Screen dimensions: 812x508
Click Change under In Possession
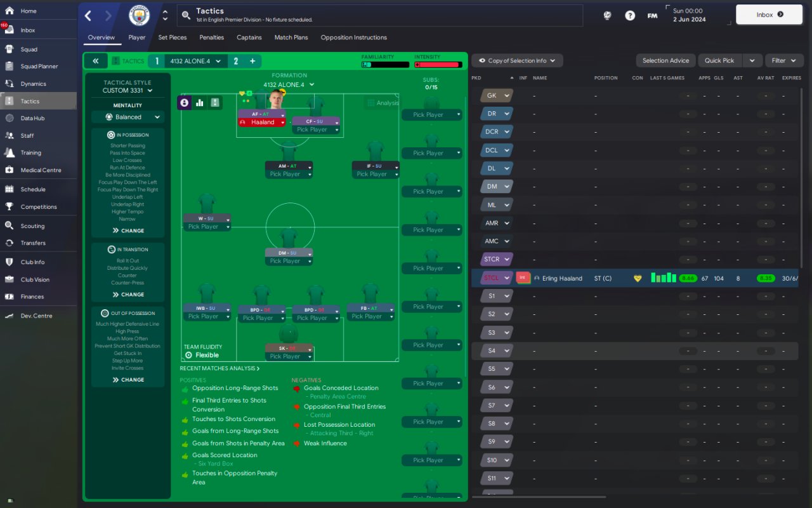[128, 231]
